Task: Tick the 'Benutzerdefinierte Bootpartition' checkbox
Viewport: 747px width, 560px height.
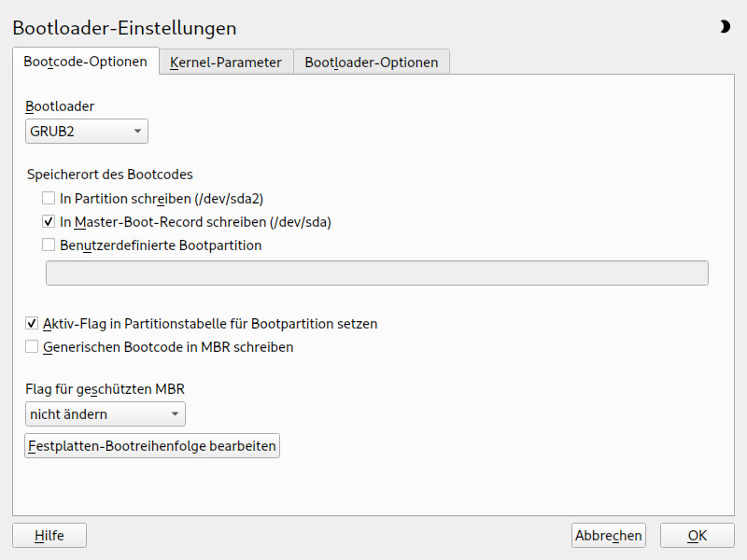Action: pyautogui.click(x=49, y=245)
